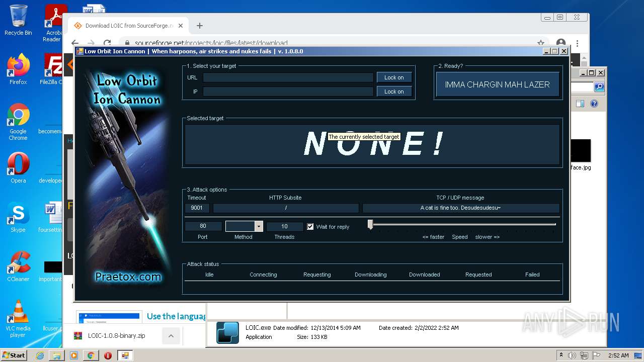This screenshot has height=362, width=644.
Task: Open the CCleaner desktop icon
Action: coord(18,266)
